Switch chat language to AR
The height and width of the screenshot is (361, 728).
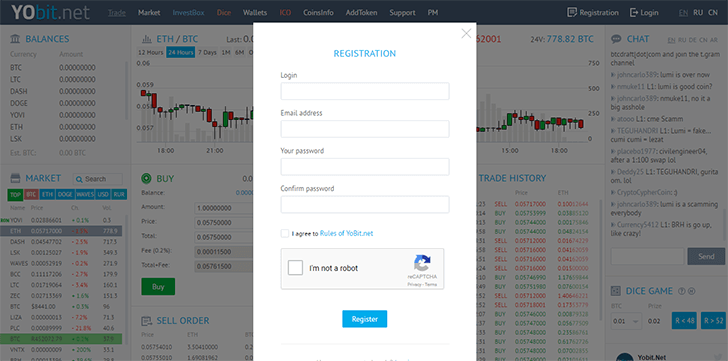tap(714, 40)
